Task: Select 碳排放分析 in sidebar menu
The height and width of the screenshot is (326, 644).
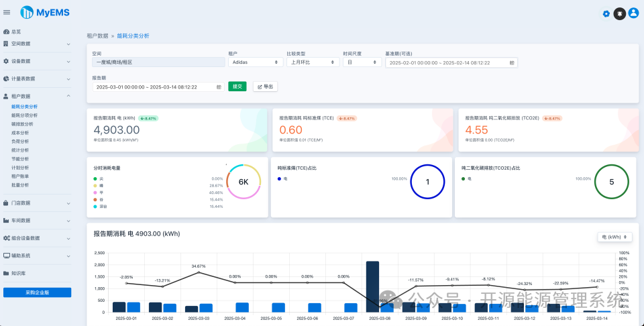Action: tap(23, 124)
